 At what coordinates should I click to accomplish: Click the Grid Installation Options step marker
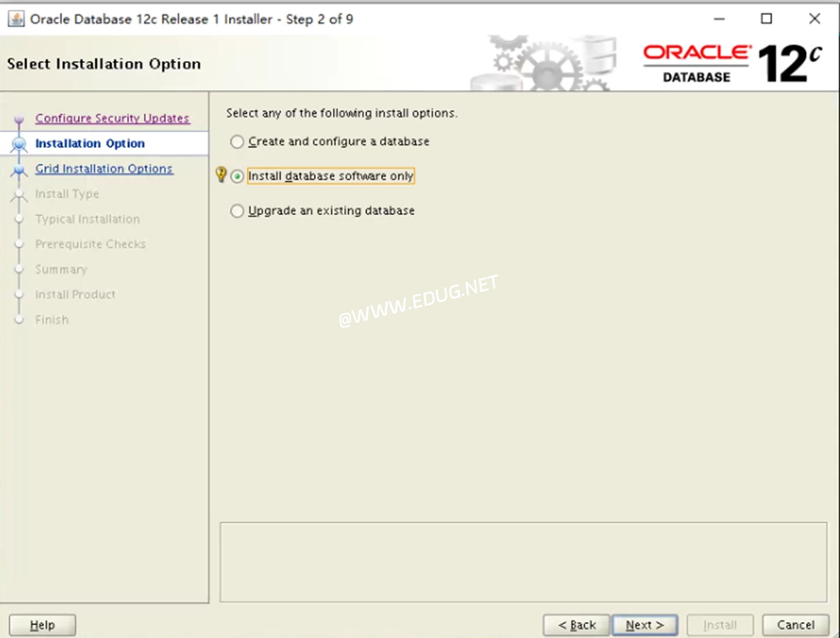(x=19, y=169)
